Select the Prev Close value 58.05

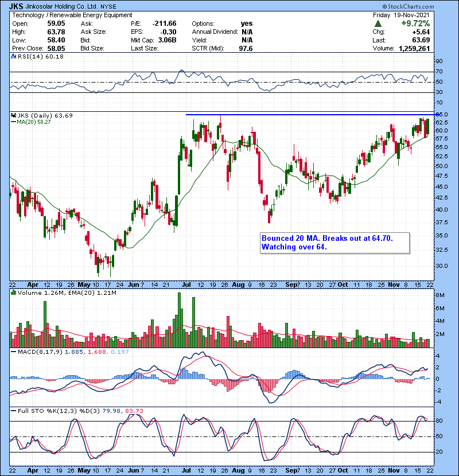[56, 49]
